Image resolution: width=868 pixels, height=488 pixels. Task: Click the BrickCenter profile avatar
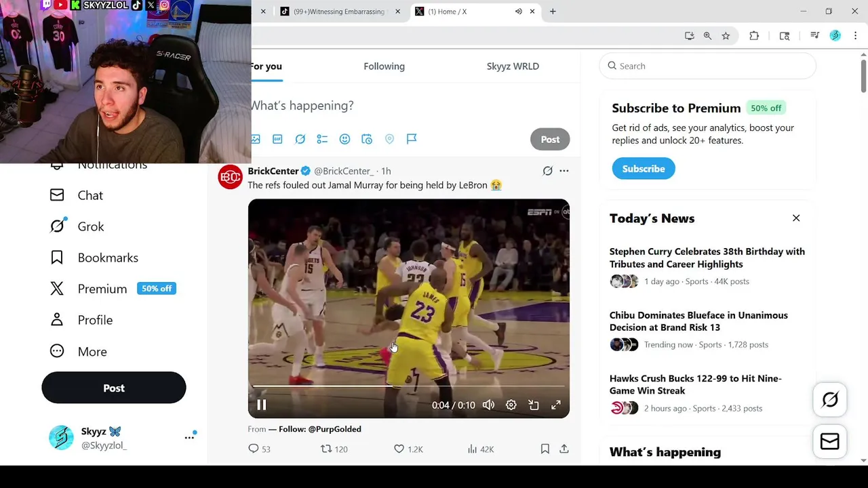click(x=230, y=177)
